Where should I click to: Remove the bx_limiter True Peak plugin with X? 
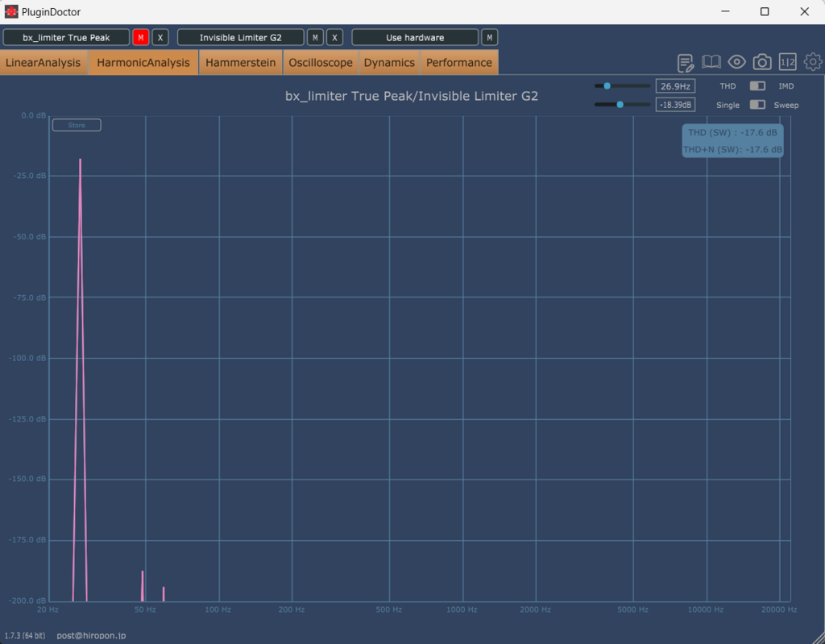coord(160,37)
